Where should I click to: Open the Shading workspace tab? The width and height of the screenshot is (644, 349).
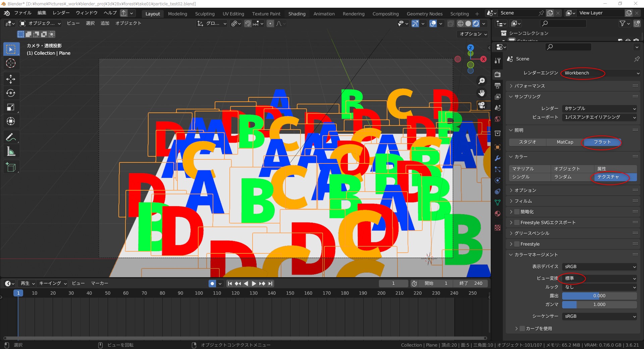pos(297,14)
